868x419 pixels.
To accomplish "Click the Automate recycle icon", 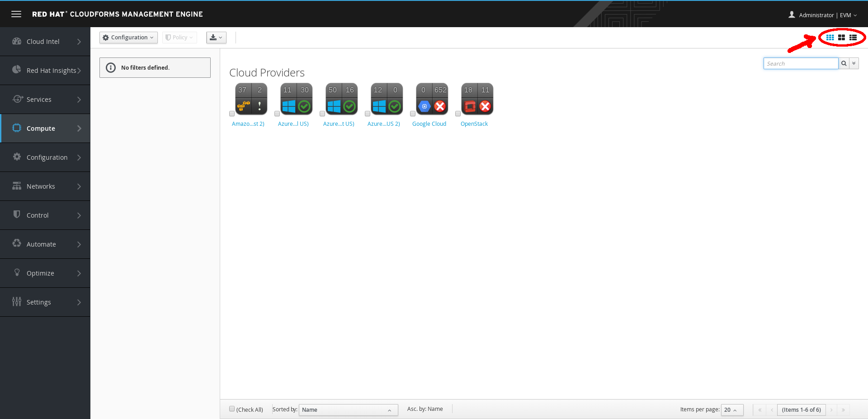I will (17, 243).
